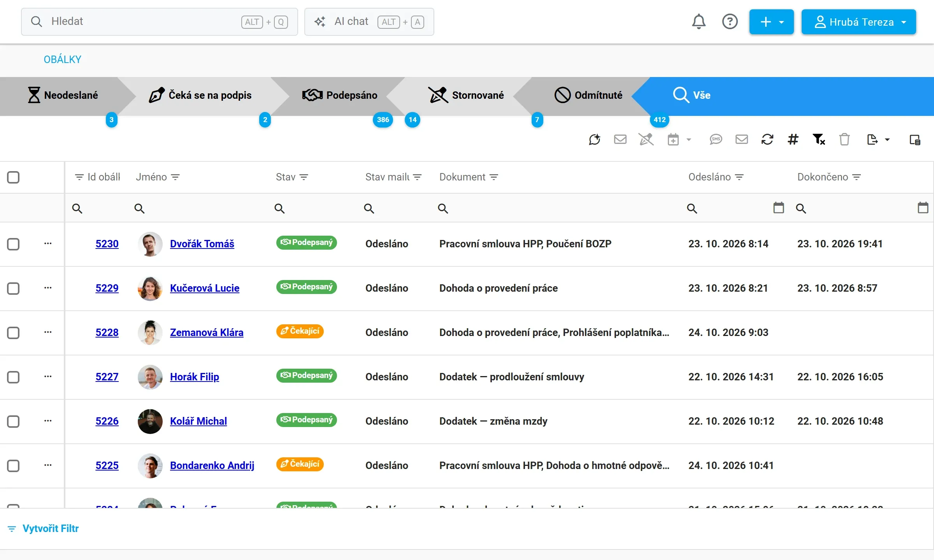This screenshot has height=560, width=934.
Task: Click Vytvořit Filtr
Action: (x=43, y=528)
